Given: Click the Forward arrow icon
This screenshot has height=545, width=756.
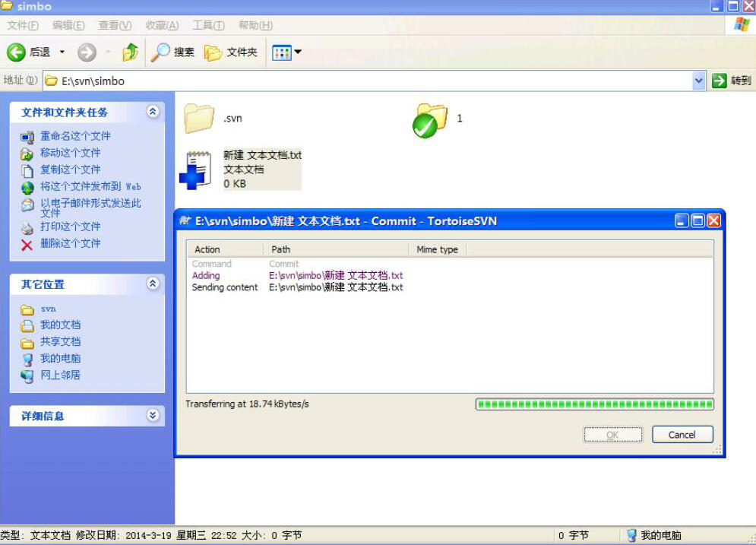Looking at the screenshot, I should (87, 52).
